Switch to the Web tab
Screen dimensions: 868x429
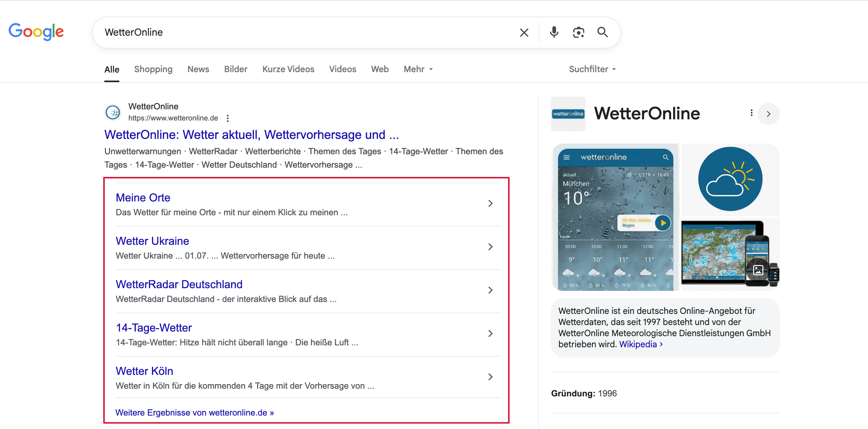pos(380,69)
